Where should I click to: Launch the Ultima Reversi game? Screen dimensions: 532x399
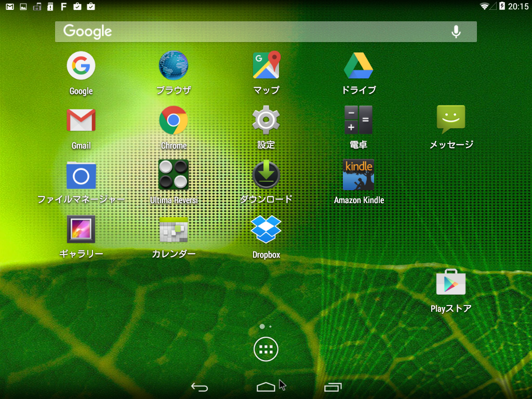pos(174,175)
